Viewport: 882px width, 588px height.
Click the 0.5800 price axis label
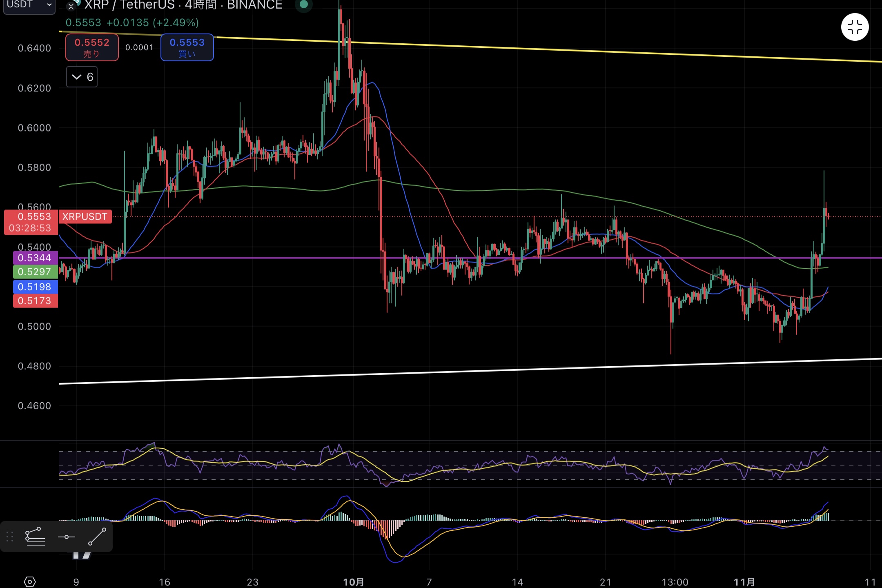tap(35, 167)
